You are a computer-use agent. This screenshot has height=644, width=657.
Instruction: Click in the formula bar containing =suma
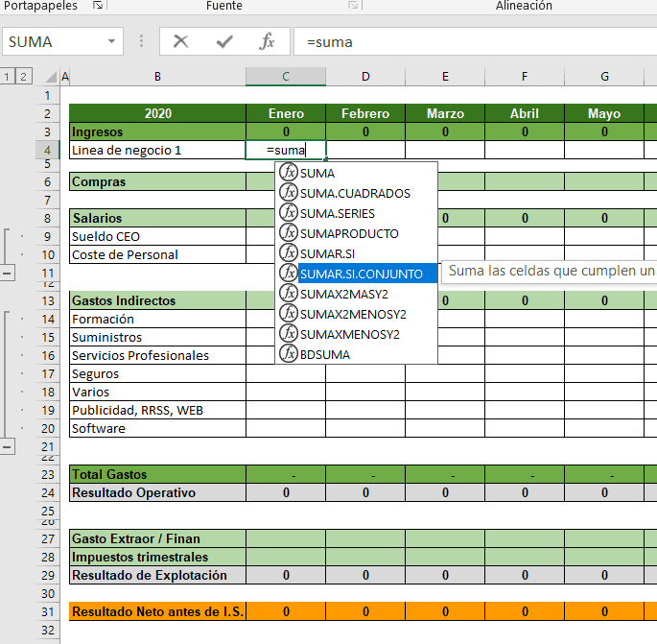pos(475,41)
